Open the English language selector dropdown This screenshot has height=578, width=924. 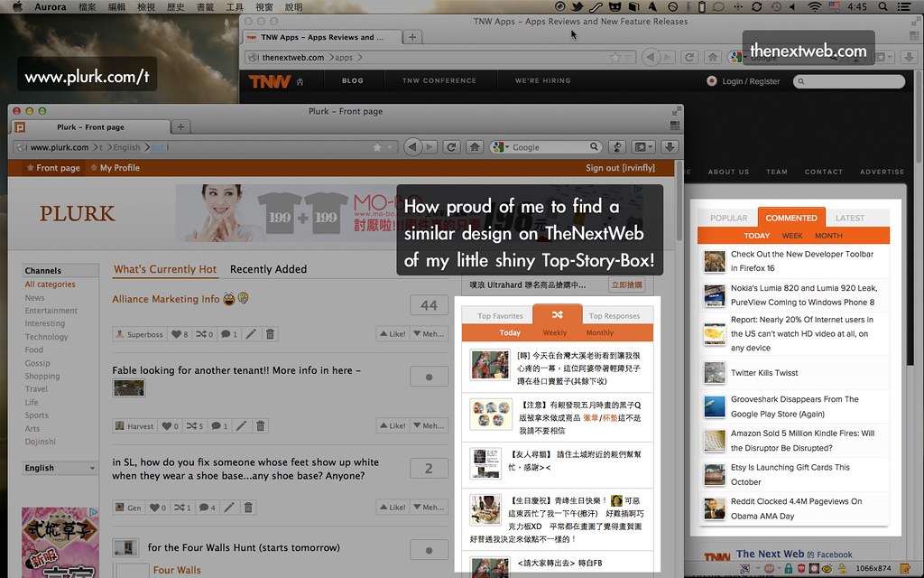click(x=58, y=468)
